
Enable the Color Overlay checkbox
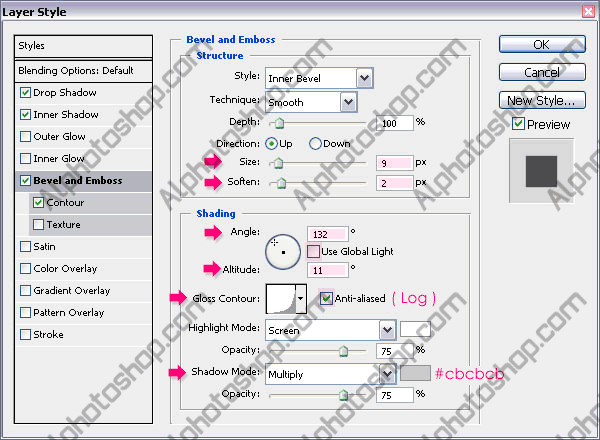(25, 269)
